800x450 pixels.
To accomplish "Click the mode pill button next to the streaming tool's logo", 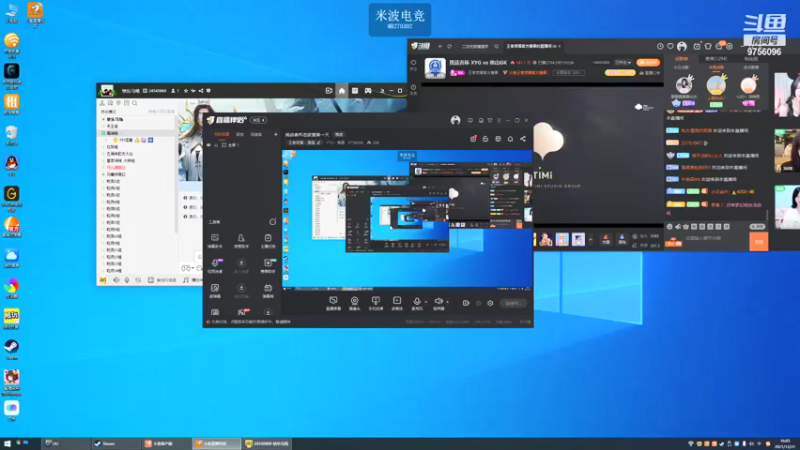I will [258, 120].
